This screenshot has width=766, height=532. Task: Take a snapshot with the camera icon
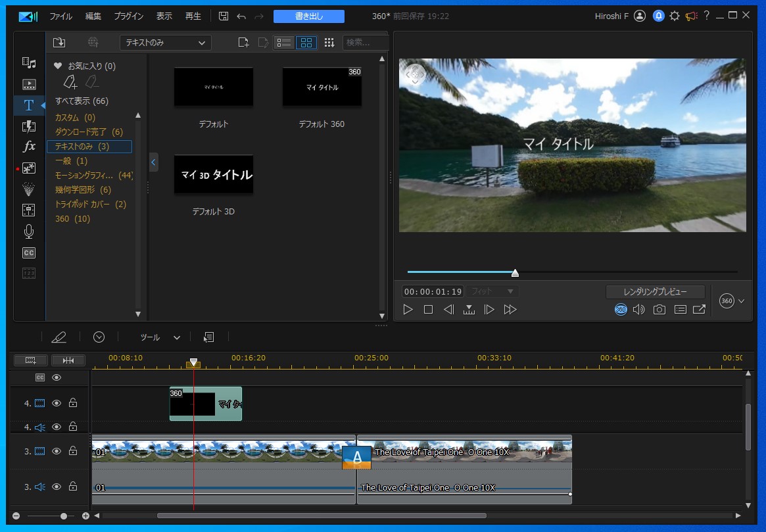point(659,310)
